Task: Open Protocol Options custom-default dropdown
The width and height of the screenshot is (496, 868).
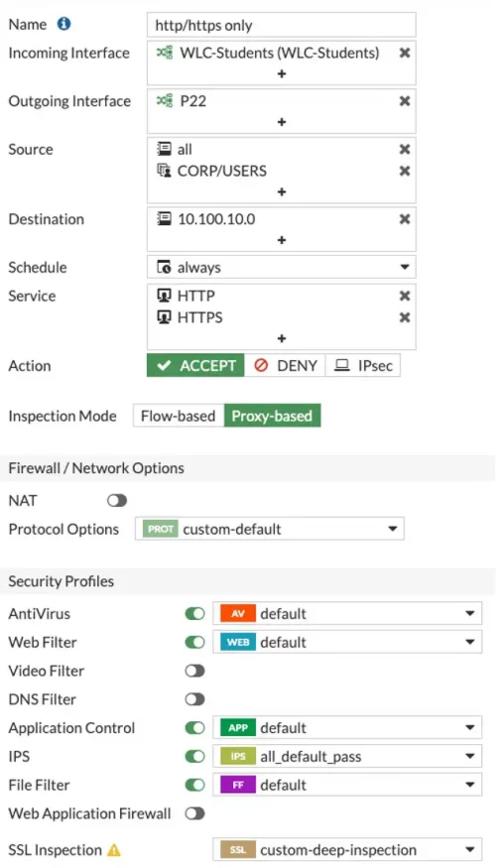Action: point(270,529)
